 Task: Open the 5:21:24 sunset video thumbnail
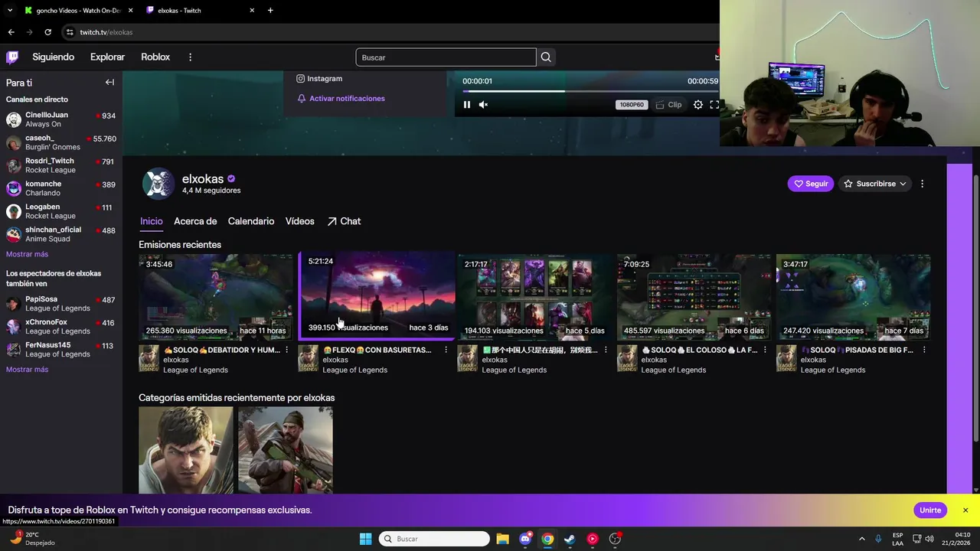pyautogui.click(x=377, y=295)
